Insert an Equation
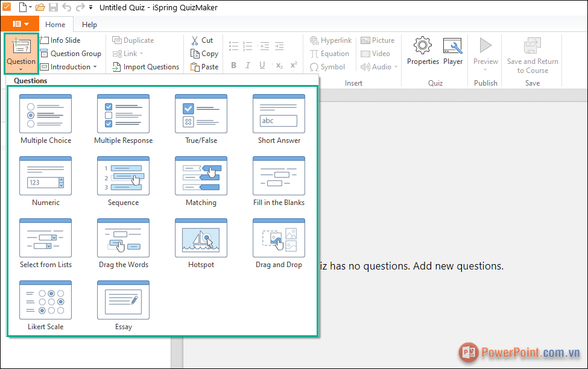This screenshot has width=588, height=369. coord(329,54)
